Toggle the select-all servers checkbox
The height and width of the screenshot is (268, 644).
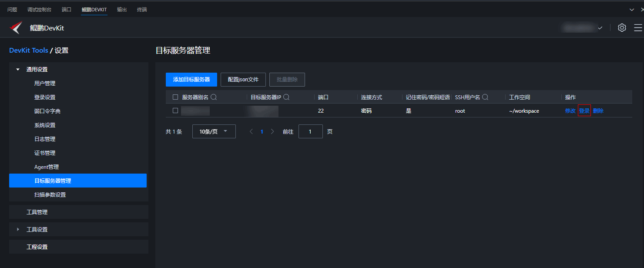coord(175,97)
